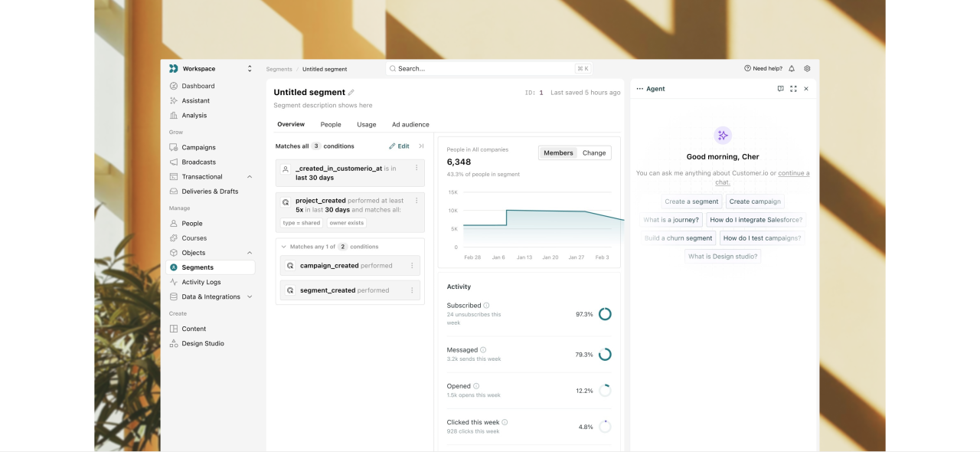
Task: Collapse the Matches any 1 of 2 conditions group
Action: [284, 247]
